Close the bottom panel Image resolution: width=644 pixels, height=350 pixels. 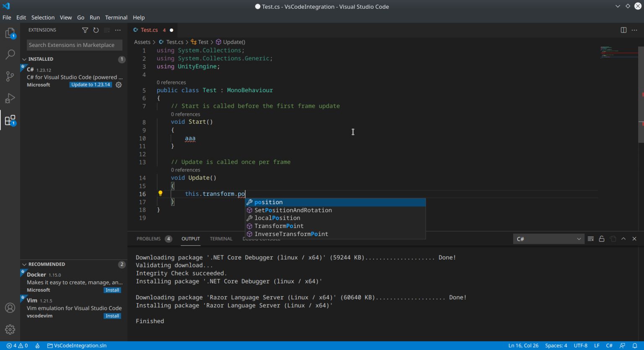(x=634, y=239)
